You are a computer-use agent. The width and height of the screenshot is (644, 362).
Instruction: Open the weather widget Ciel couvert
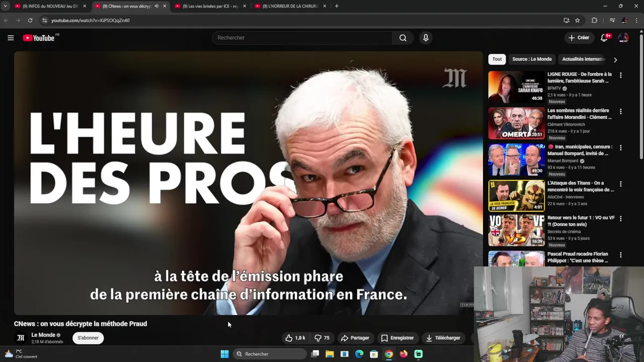[21, 354]
